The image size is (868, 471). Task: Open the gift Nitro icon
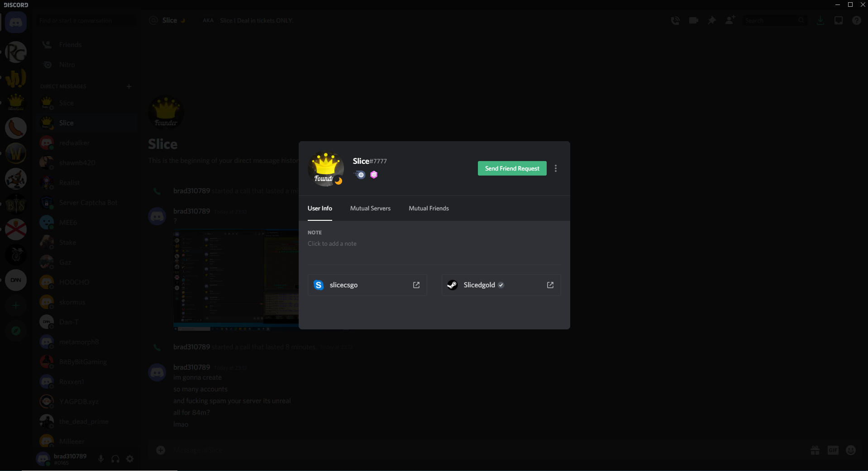815,450
